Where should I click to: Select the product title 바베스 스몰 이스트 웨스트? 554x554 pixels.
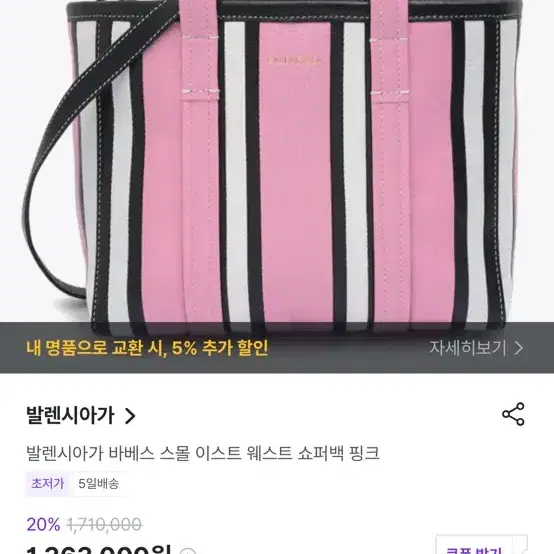click(x=200, y=453)
